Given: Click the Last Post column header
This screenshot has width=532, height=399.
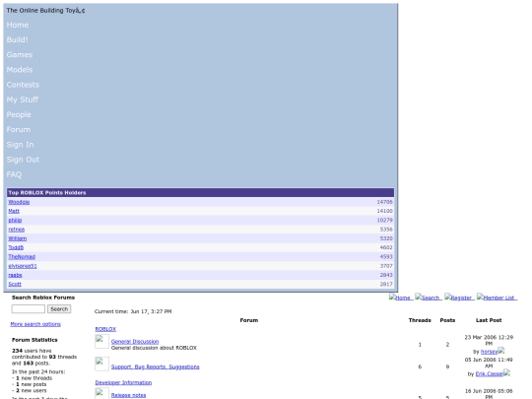Looking at the screenshot, I should (489, 320).
